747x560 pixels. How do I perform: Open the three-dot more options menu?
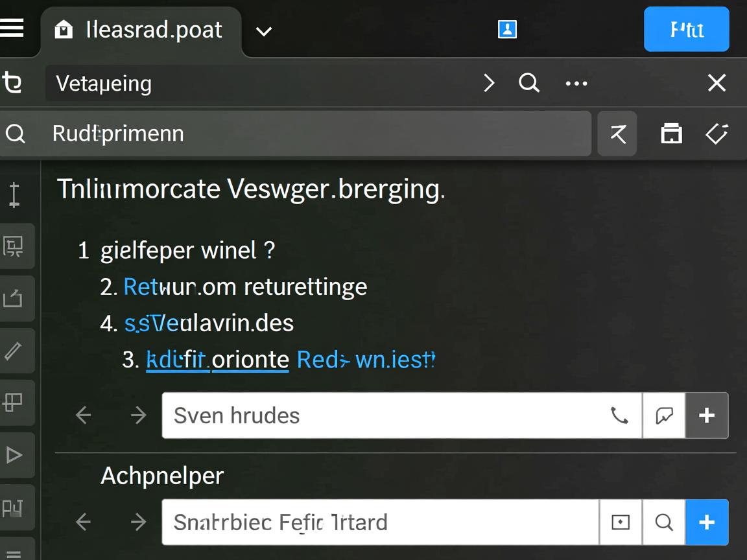coord(576,83)
